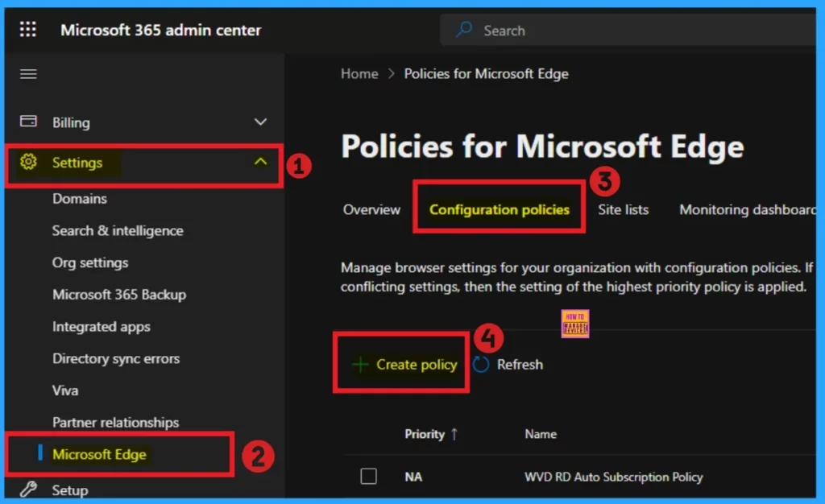
Task: Open Integrated apps
Action: [x=101, y=326]
